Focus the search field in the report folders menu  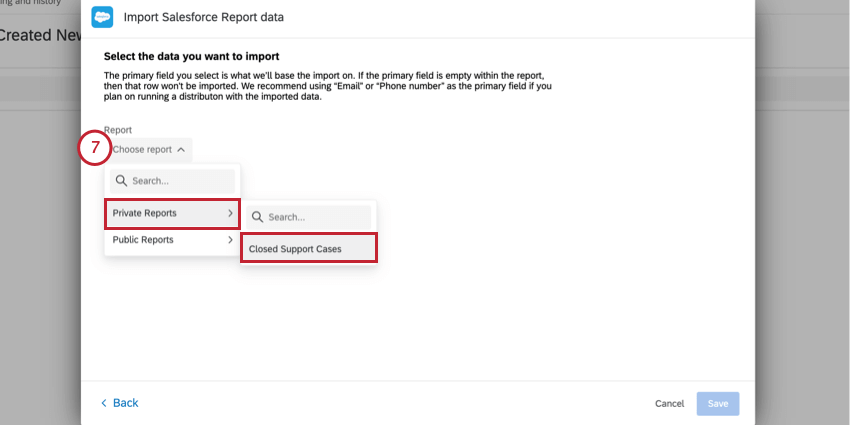pyautogui.click(x=180, y=181)
